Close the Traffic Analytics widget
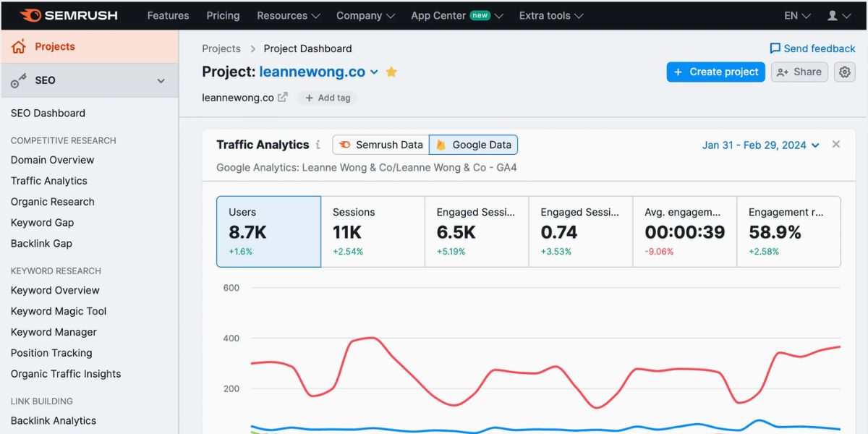The height and width of the screenshot is (434, 868). pyautogui.click(x=836, y=145)
